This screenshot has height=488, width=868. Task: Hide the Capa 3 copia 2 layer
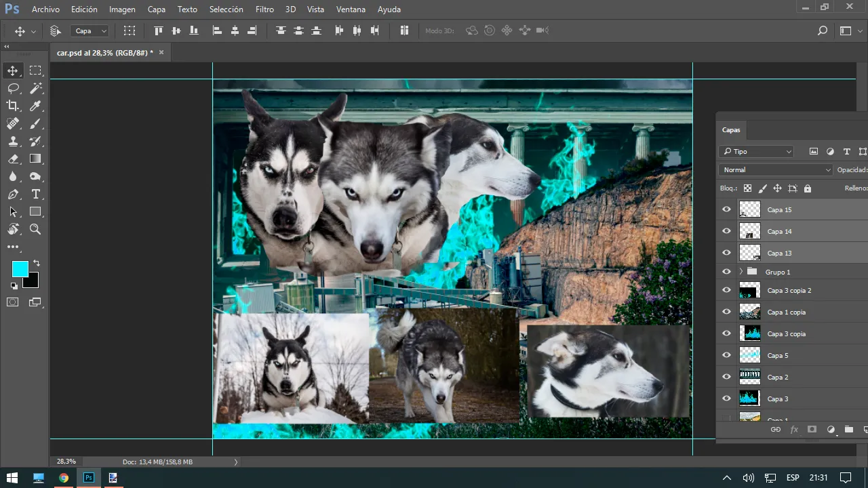[x=726, y=290]
